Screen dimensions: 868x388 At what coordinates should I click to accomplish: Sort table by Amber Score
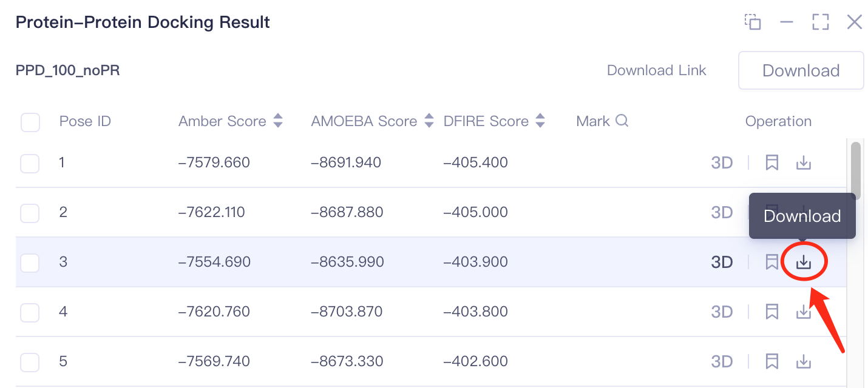(278, 121)
